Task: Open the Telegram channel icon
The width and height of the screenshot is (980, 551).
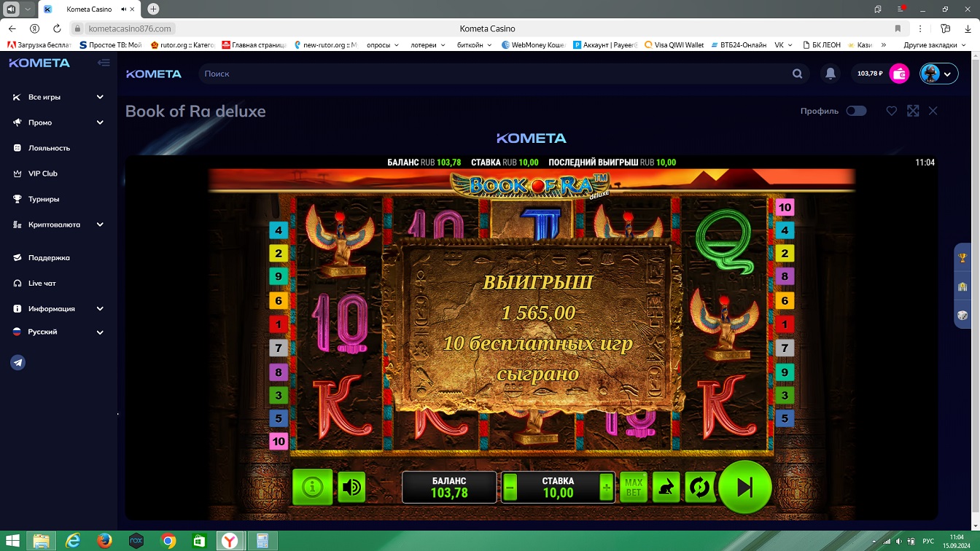Action: (x=18, y=363)
